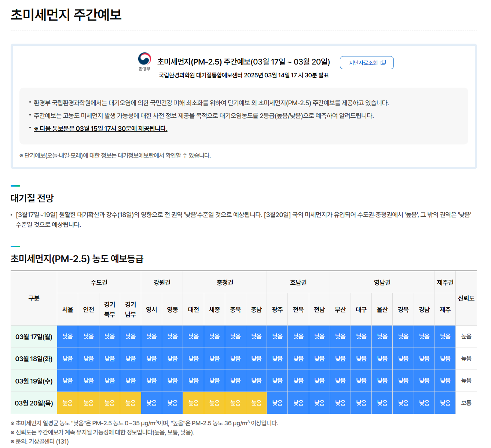491x448 pixels.
Task: Switch to the 대기질 전망 section heading
Action: point(32,198)
